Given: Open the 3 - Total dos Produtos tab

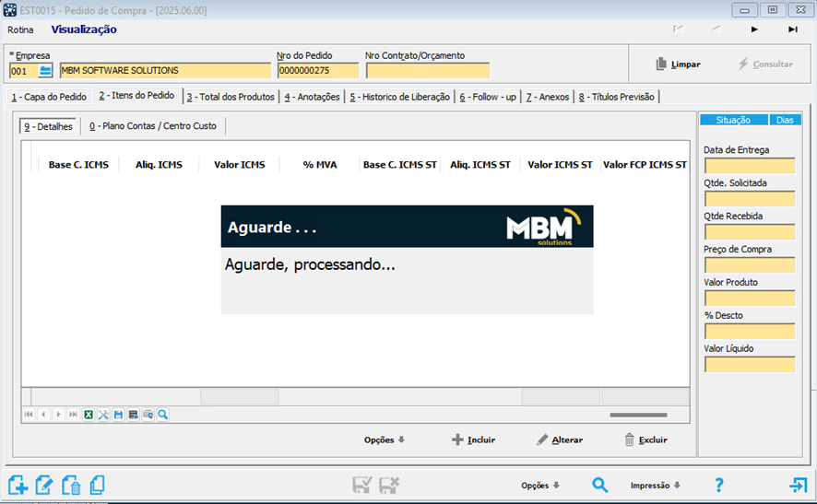Looking at the screenshot, I should (x=231, y=97).
